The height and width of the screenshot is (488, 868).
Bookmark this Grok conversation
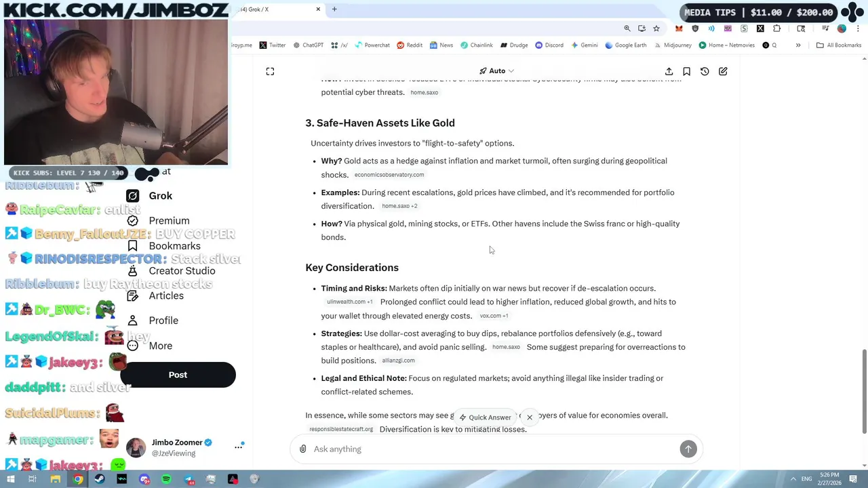[686, 71]
